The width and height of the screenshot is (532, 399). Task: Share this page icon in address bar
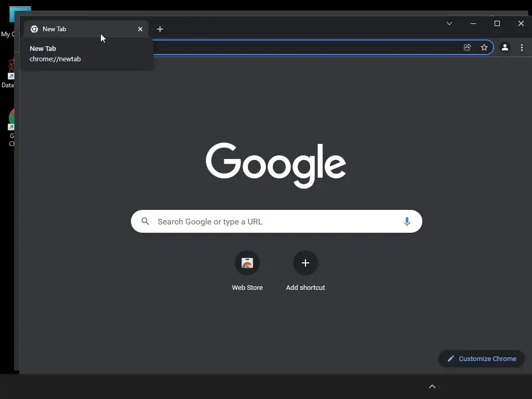tap(467, 47)
